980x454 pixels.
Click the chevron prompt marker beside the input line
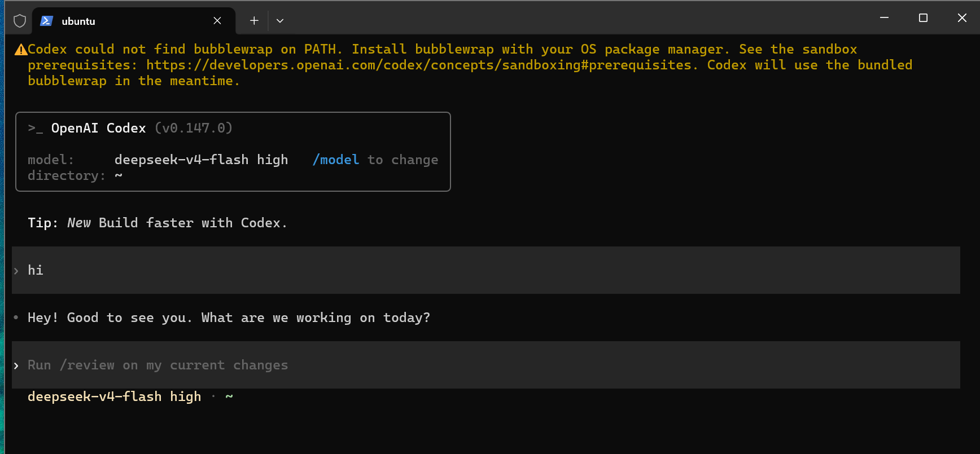pyautogui.click(x=16, y=365)
